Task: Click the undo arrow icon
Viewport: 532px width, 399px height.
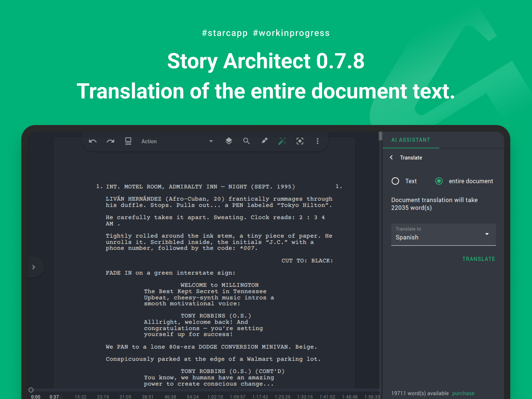Action: click(x=93, y=141)
